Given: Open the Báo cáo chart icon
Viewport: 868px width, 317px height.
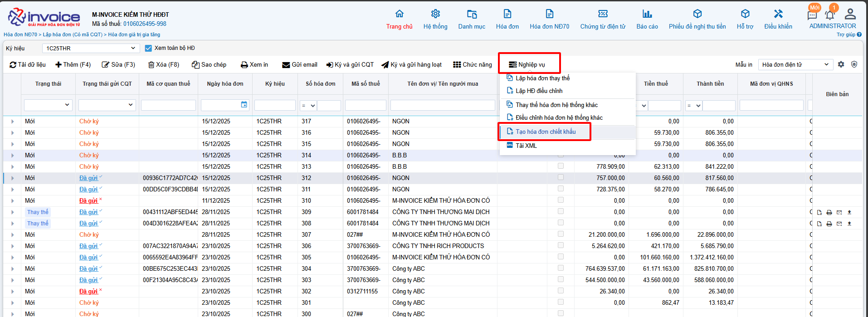Looking at the screenshot, I should 647,14.
